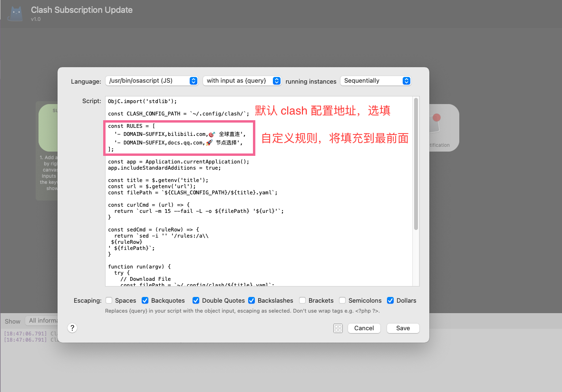This screenshot has height=392, width=562.
Task: Enable Spaces escaping
Action: pyautogui.click(x=108, y=300)
